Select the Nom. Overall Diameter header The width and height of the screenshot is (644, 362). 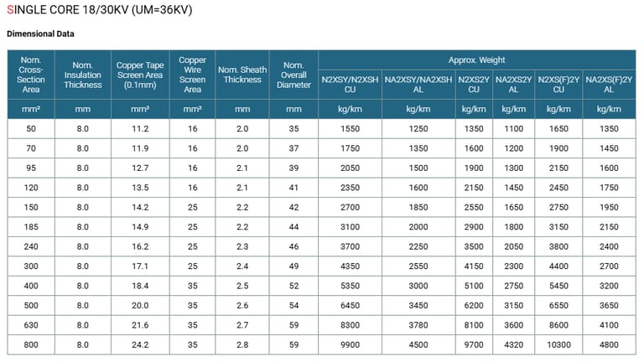pos(293,74)
